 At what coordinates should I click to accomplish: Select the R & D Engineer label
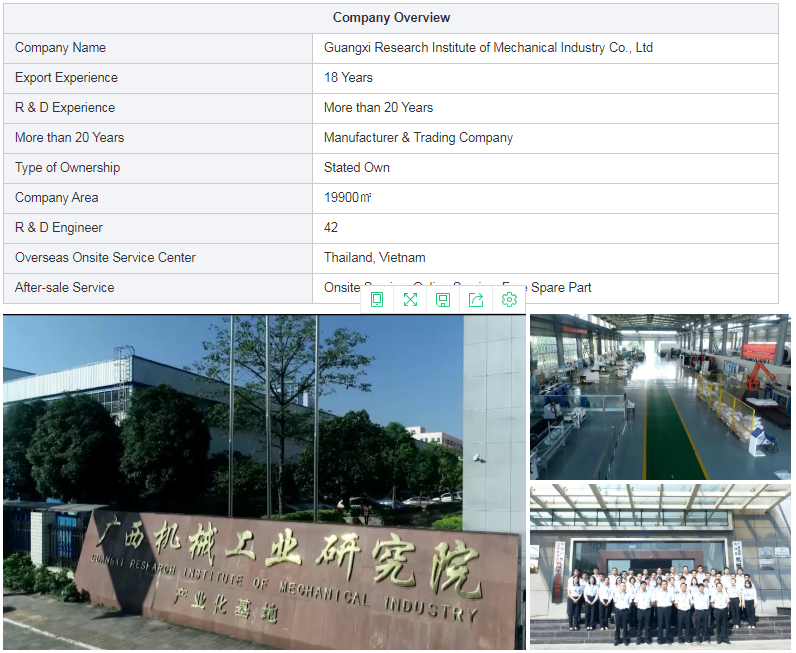coord(59,227)
